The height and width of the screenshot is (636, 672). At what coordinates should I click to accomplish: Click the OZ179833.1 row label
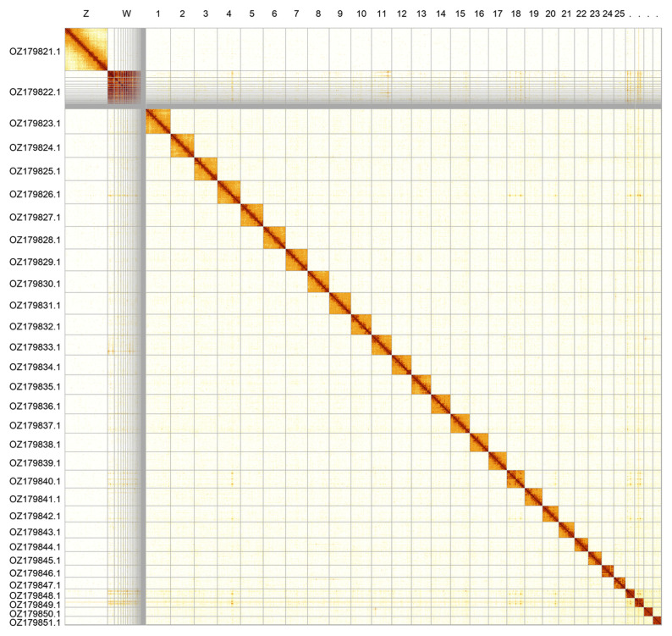tap(36, 347)
